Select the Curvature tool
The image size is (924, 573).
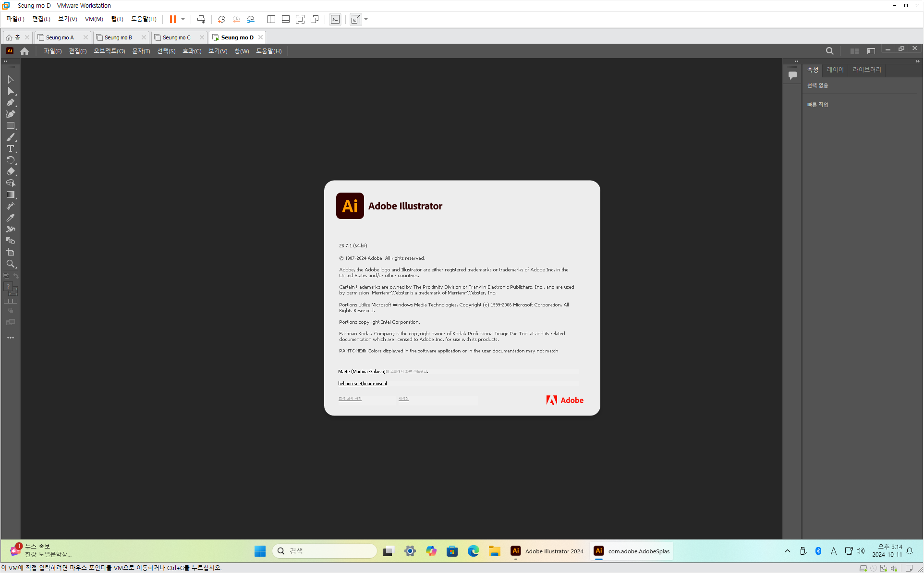point(11,114)
